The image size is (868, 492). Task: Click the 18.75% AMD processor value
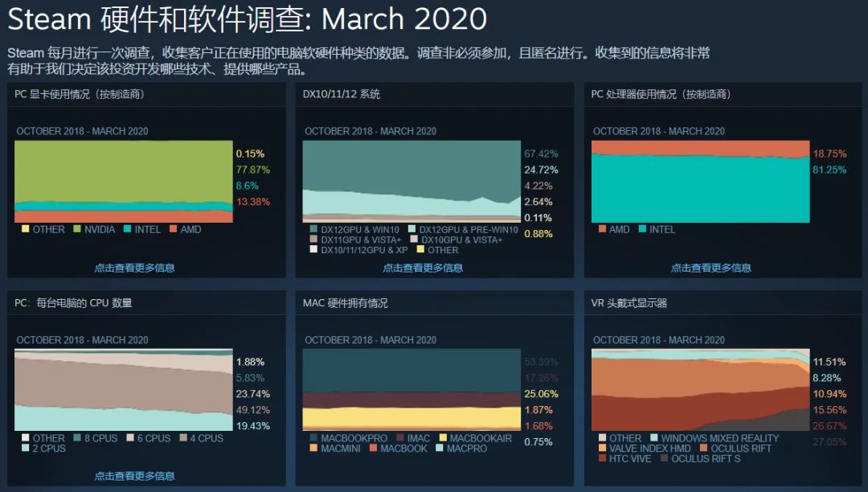(829, 154)
